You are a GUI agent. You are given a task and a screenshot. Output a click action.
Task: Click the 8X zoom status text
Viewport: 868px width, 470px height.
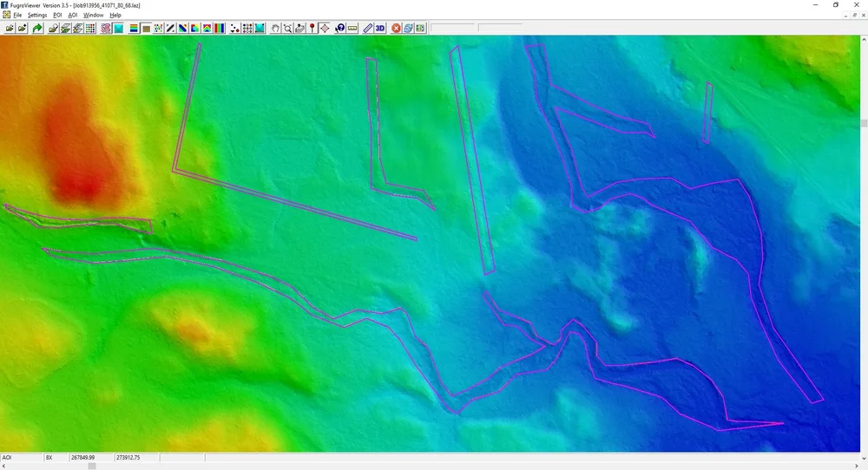pyautogui.click(x=49, y=457)
